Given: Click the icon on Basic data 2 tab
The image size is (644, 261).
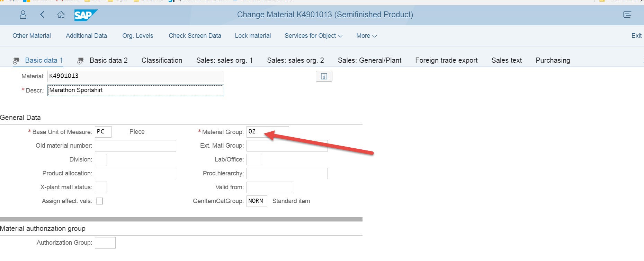Looking at the screenshot, I should (x=81, y=61).
